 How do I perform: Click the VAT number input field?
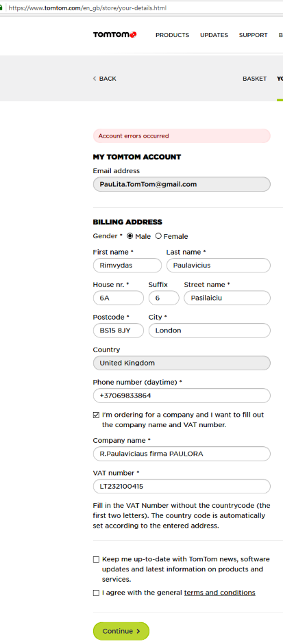pos(182,487)
